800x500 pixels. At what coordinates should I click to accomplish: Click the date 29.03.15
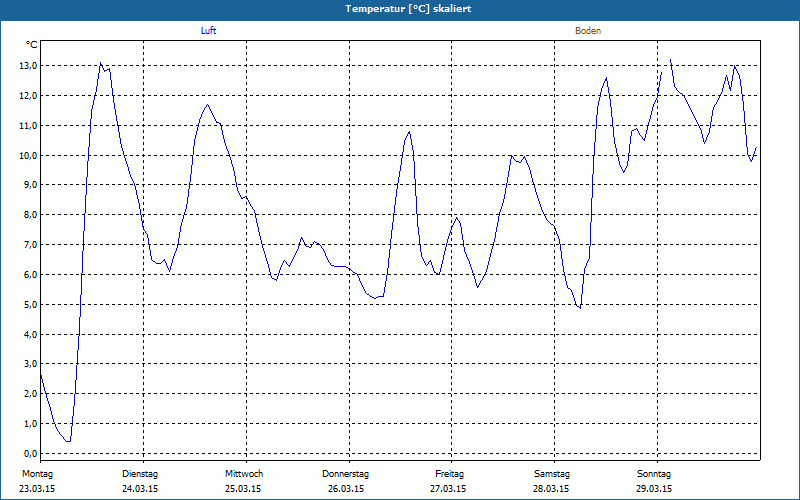tap(654, 489)
